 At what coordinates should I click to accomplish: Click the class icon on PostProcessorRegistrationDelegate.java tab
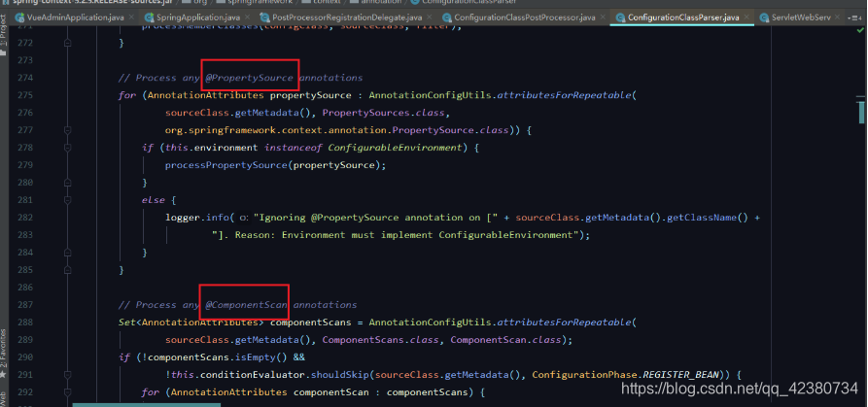click(264, 17)
